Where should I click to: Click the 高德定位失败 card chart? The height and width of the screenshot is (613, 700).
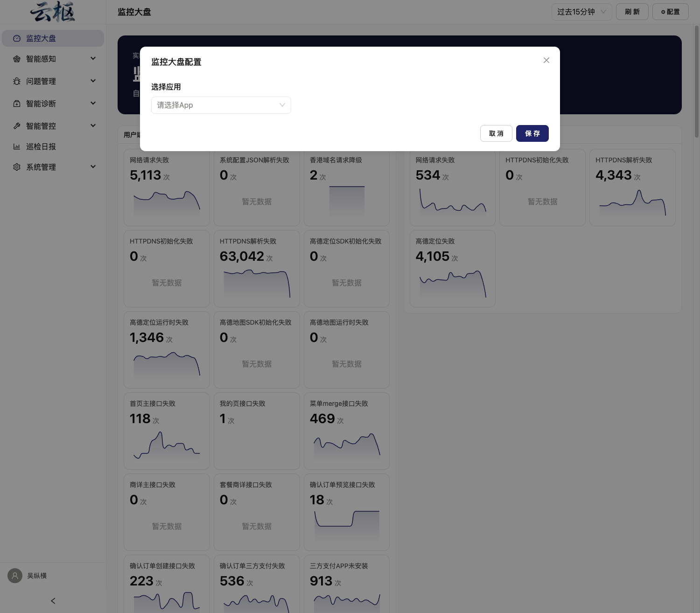coord(453,284)
